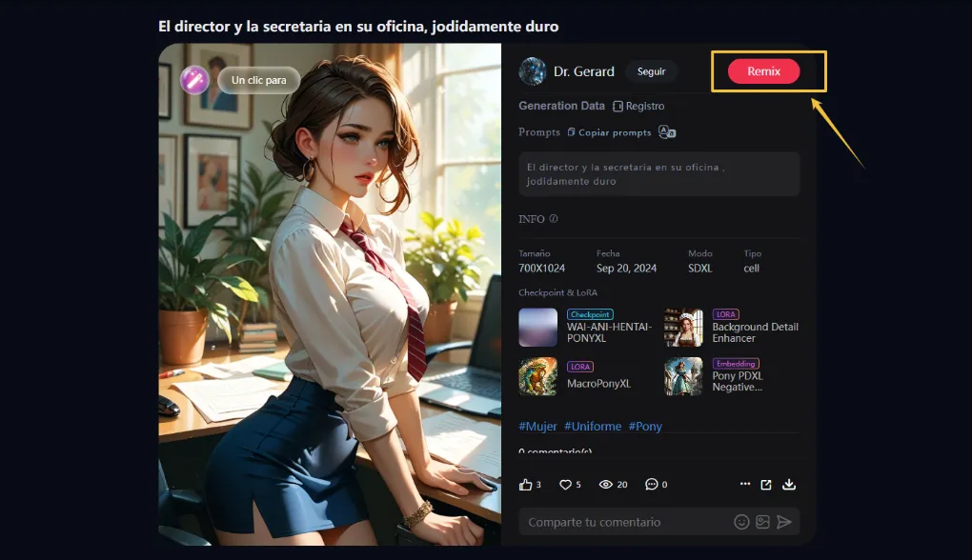Image resolution: width=972 pixels, height=560 pixels.
Task: Select the Generation Data tab
Action: coord(561,106)
